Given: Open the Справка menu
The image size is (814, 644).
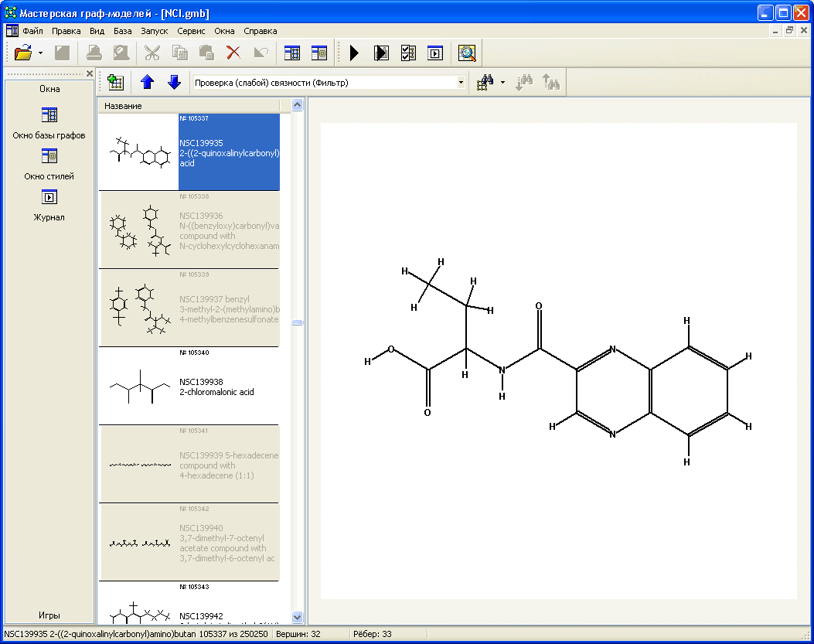Looking at the screenshot, I should [260, 31].
